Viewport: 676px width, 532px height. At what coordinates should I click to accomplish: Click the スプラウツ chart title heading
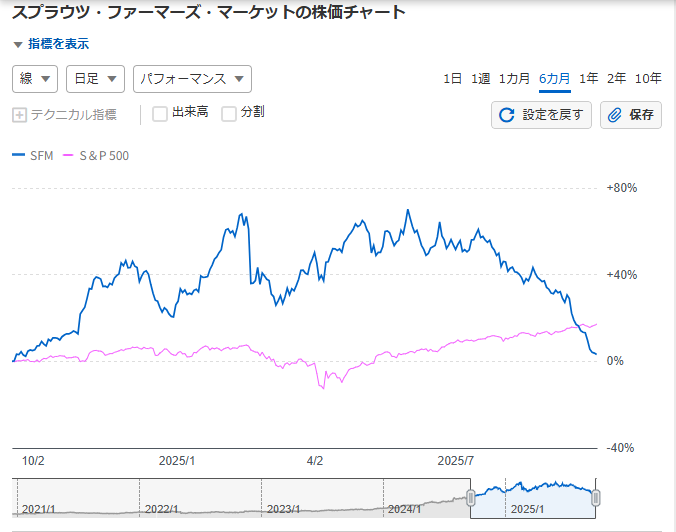pos(209,12)
